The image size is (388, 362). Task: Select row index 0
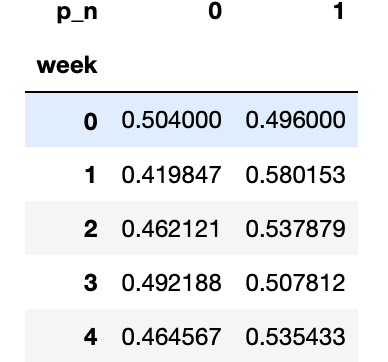click(x=91, y=121)
